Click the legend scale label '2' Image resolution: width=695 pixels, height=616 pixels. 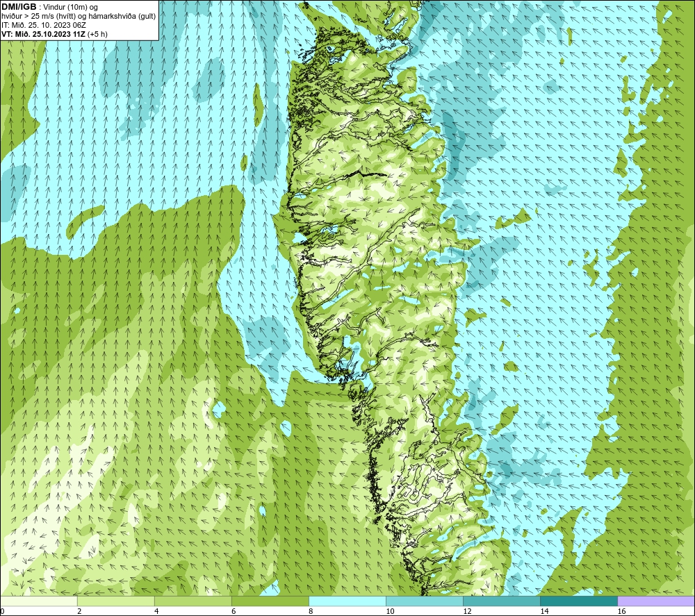pos(79,611)
